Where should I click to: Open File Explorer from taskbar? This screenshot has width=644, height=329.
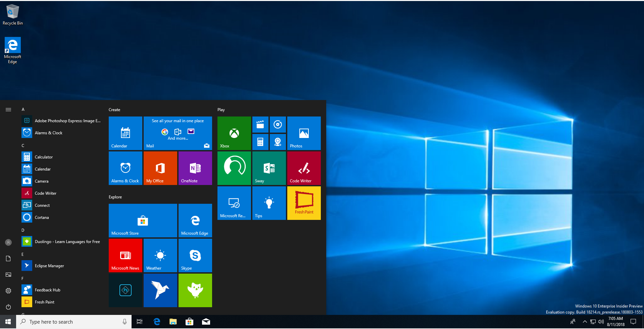173,322
